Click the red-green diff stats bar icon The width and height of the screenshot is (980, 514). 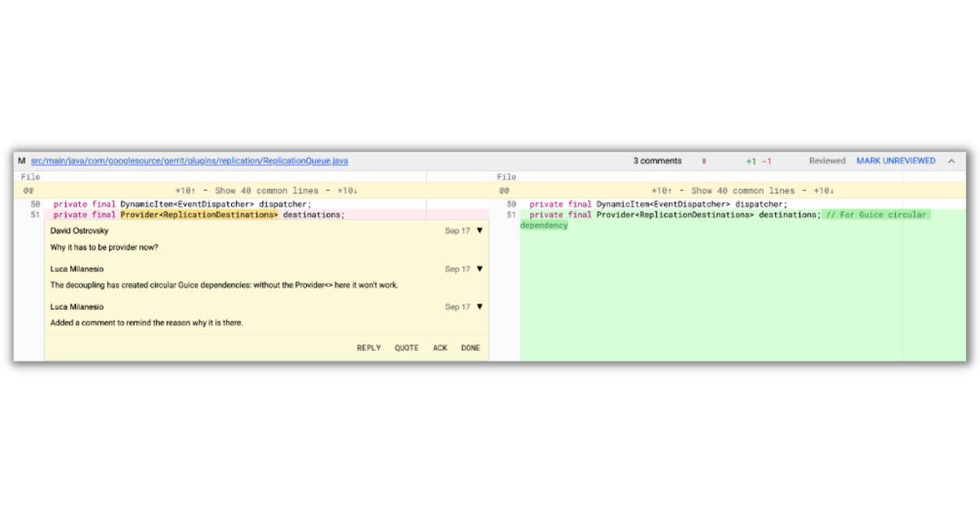coord(704,161)
